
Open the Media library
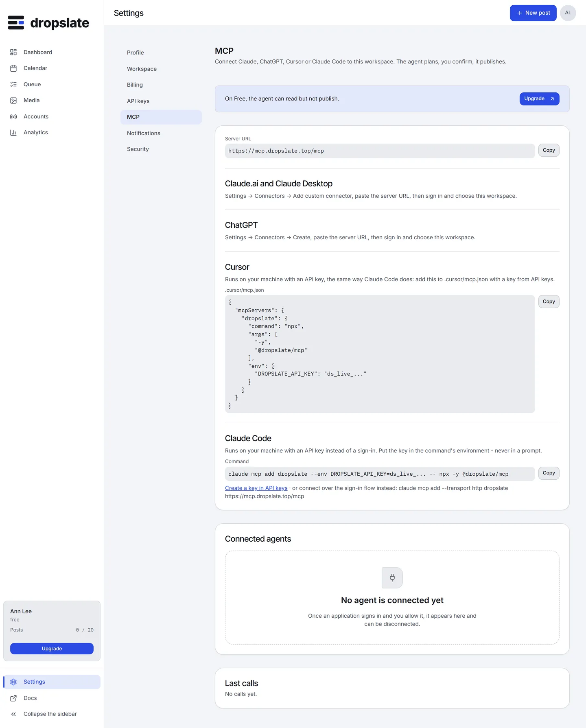52,101
